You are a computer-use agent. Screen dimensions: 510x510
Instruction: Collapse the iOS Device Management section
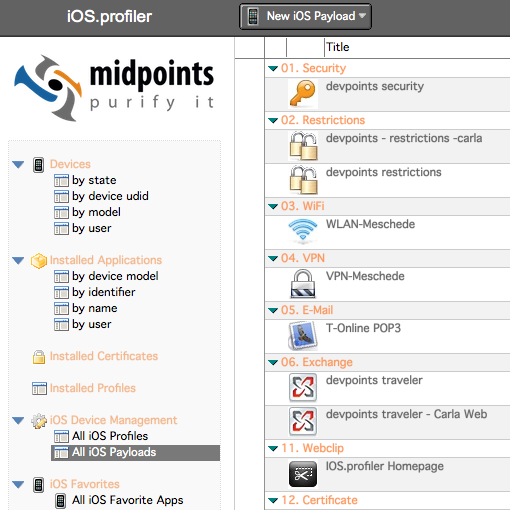(x=18, y=421)
